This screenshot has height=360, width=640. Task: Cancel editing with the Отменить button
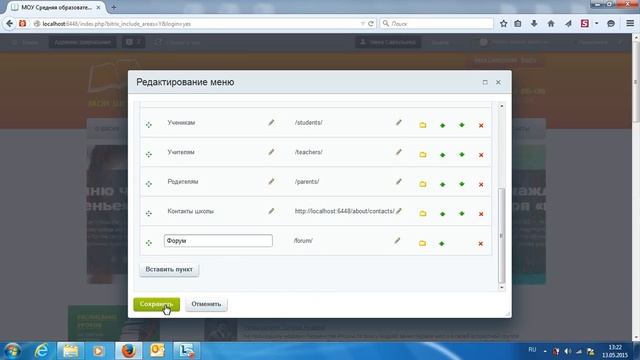206,304
